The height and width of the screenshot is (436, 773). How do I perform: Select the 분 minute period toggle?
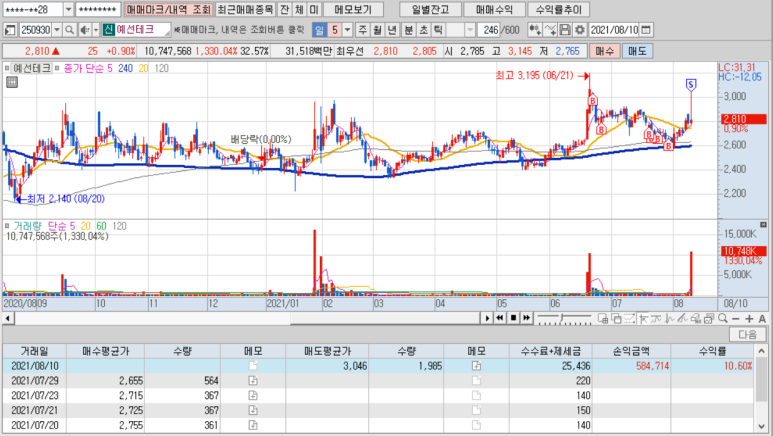click(409, 30)
